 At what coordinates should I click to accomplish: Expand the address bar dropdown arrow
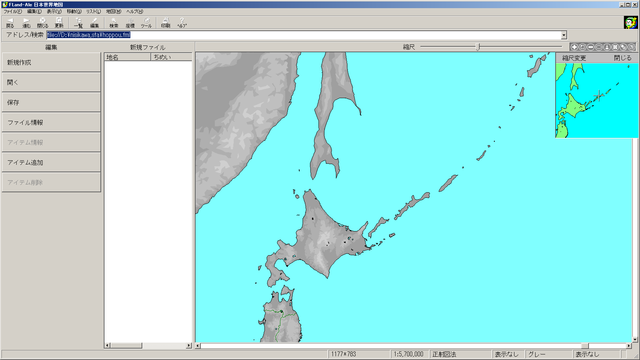(564, 35)
